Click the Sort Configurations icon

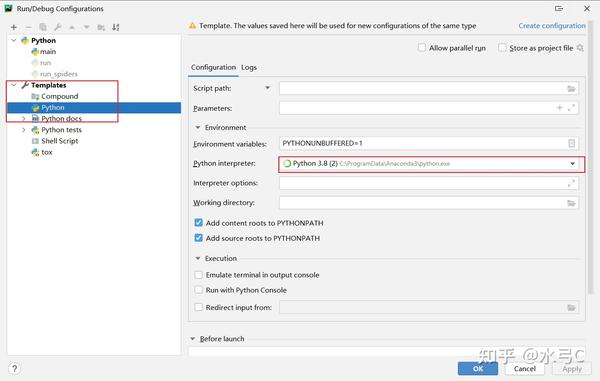116,27
